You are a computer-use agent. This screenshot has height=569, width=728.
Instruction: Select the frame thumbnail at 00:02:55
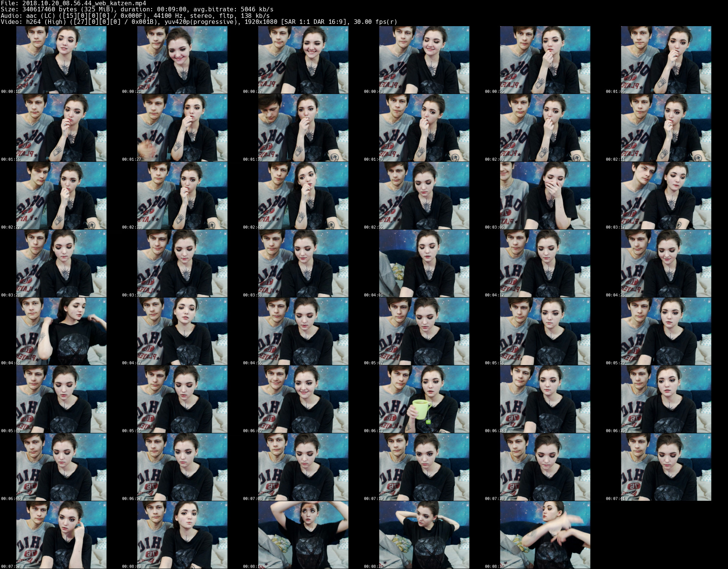click(x=424, y=196)
